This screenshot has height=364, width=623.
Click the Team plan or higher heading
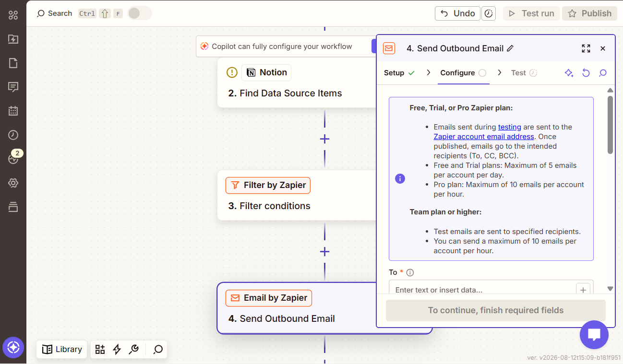445,212
